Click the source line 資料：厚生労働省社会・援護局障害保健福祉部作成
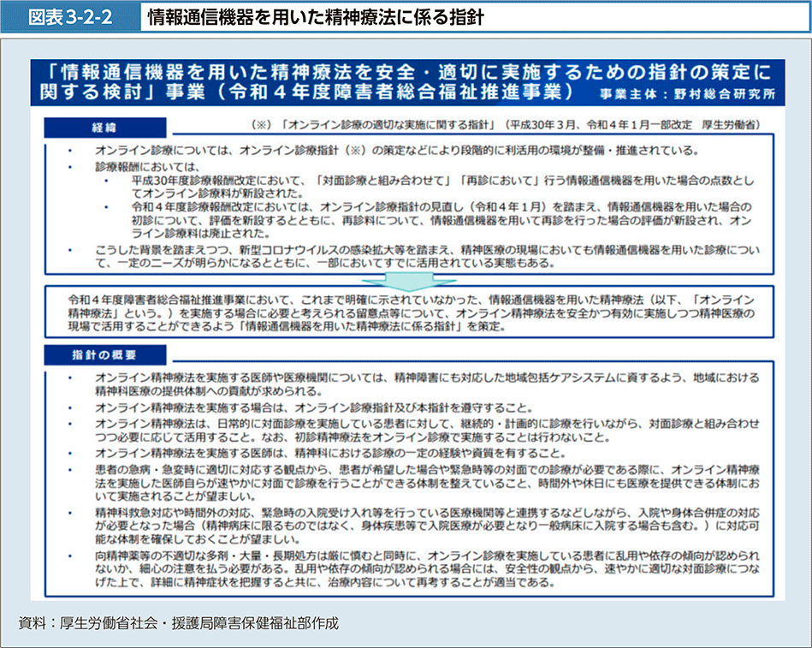 click(x=178, y=622)
